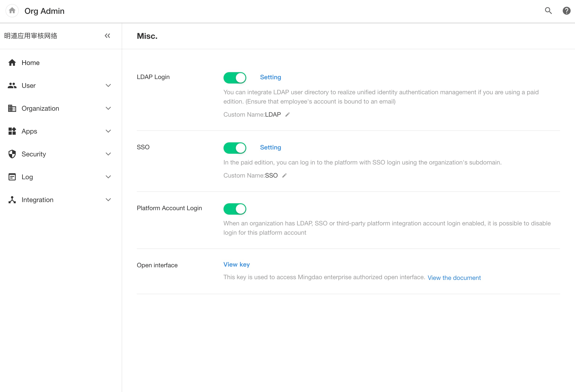Open the Apps sidebar menu item

tap(29, 131)
